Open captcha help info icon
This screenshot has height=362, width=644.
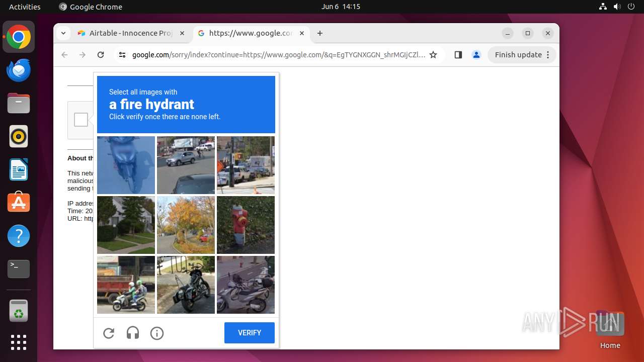click(x=157, y=333)
